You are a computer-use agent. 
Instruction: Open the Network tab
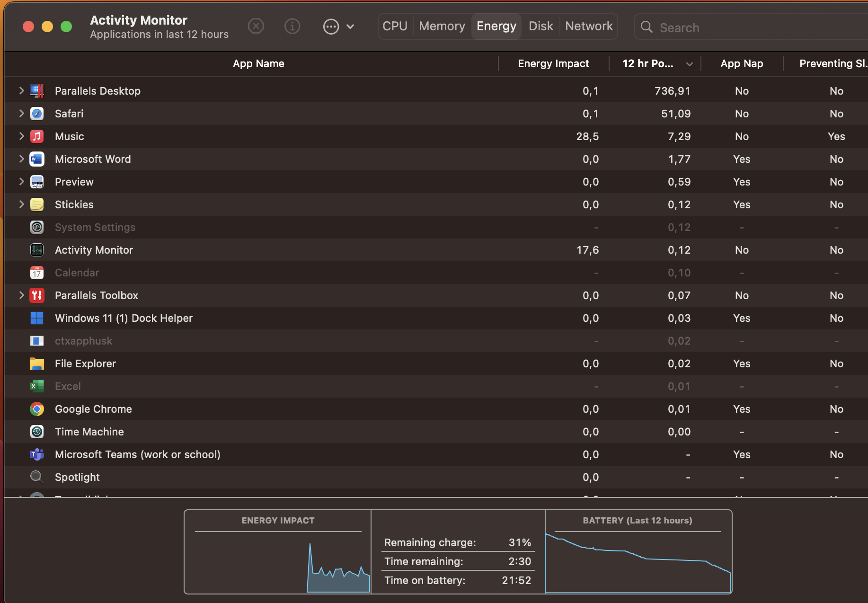(589, 26)
